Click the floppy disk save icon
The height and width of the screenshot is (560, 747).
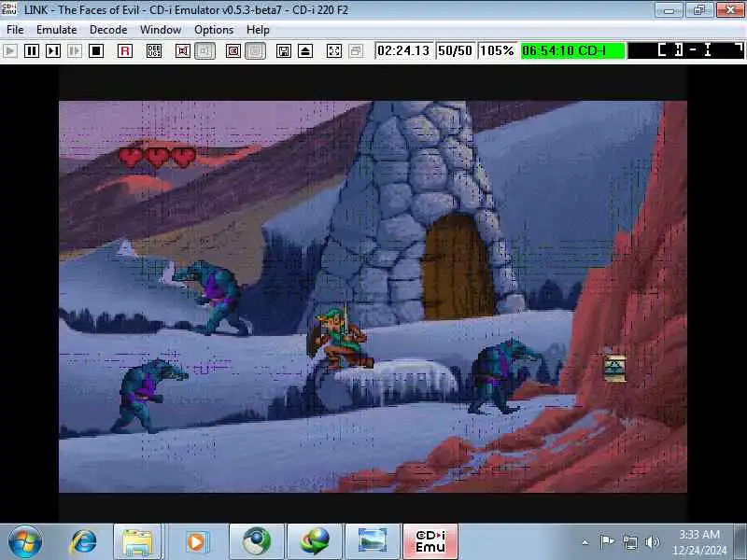point(284,51)
